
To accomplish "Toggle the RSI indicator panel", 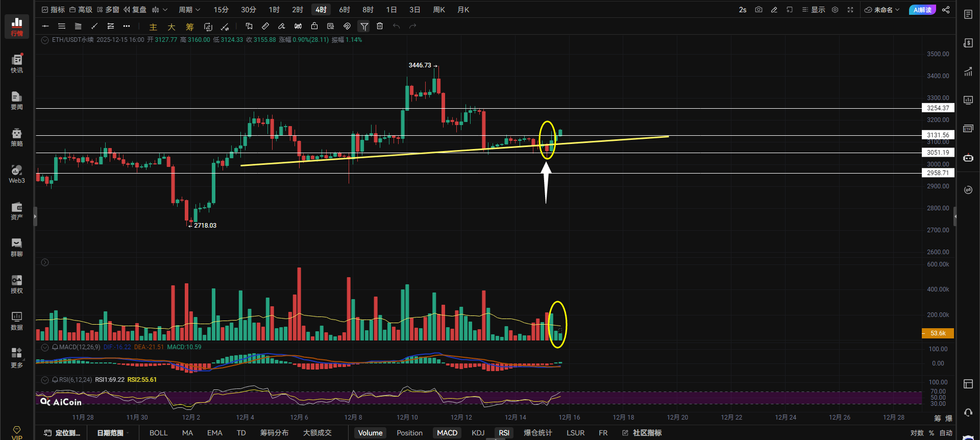I will [504, 433].
